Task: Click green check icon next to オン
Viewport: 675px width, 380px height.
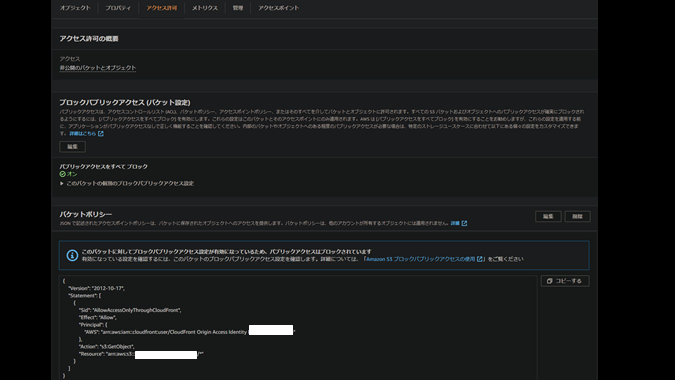Action: [62, 174]
